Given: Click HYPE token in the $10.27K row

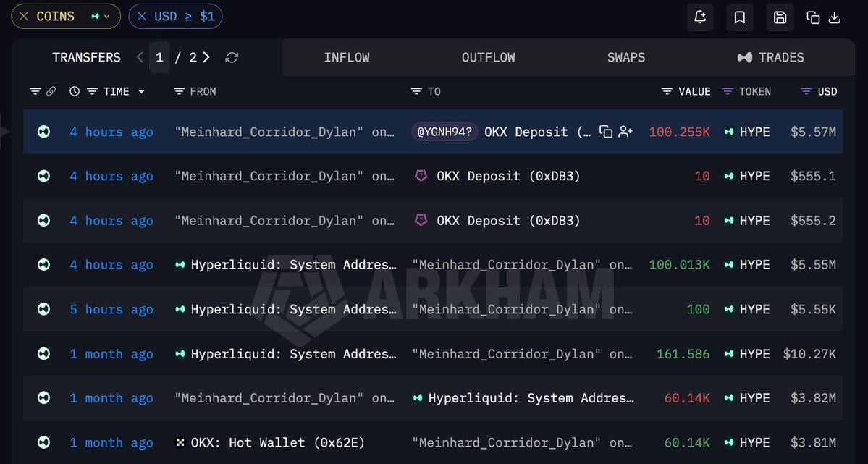Looking at the screenshot, I should pos(754,354).
